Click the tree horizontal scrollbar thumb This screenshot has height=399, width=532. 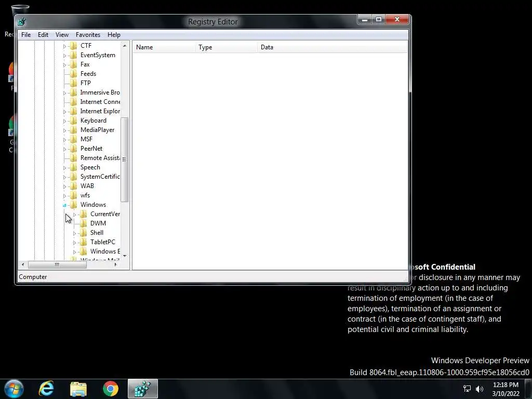pyautogui.click(x=57, y=264)
